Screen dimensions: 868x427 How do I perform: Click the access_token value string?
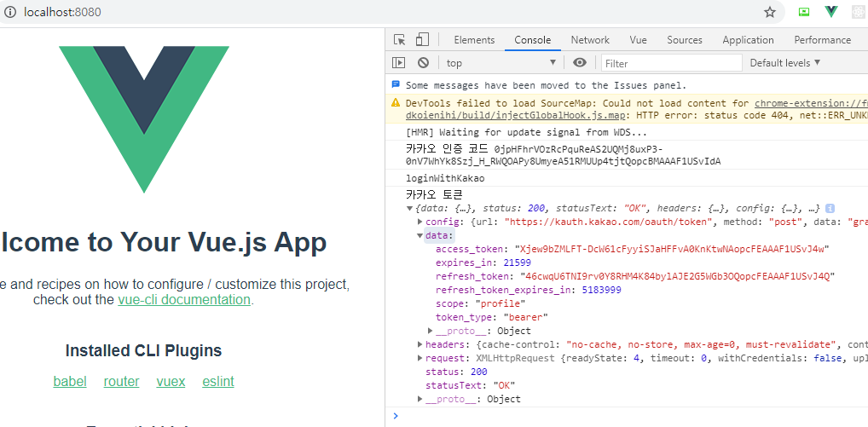[672, 249]
